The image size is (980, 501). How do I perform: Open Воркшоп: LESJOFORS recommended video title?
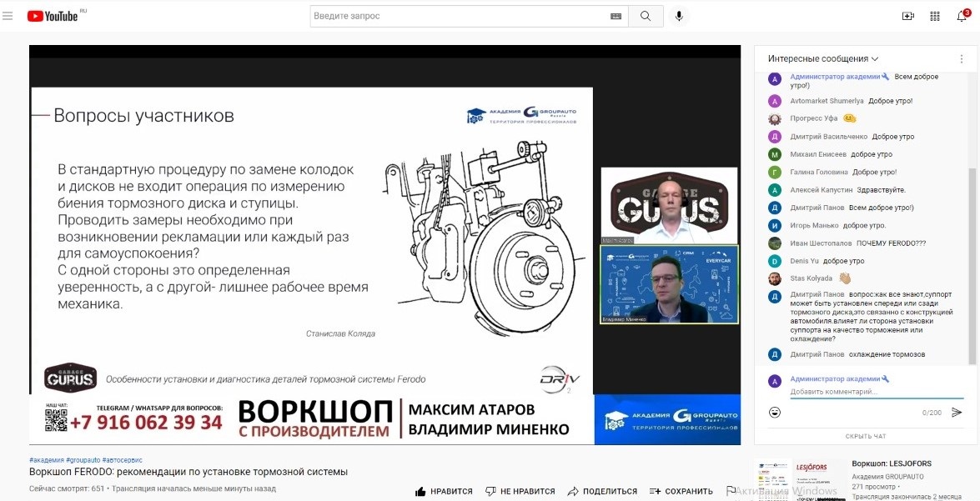click(892, 463)
